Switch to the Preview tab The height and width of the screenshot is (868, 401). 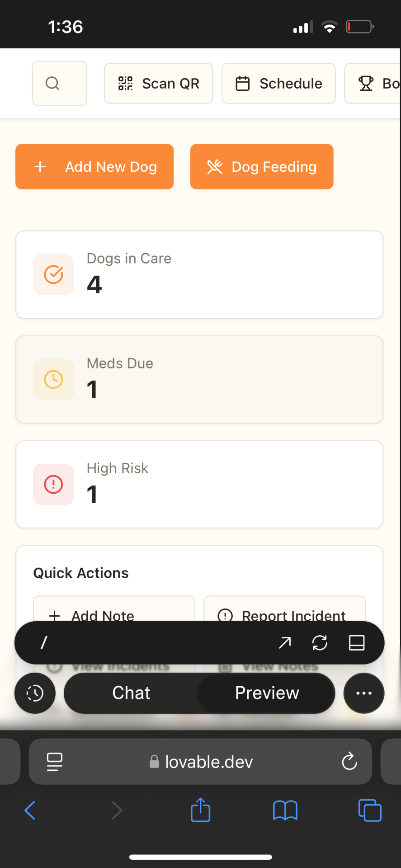267,693
